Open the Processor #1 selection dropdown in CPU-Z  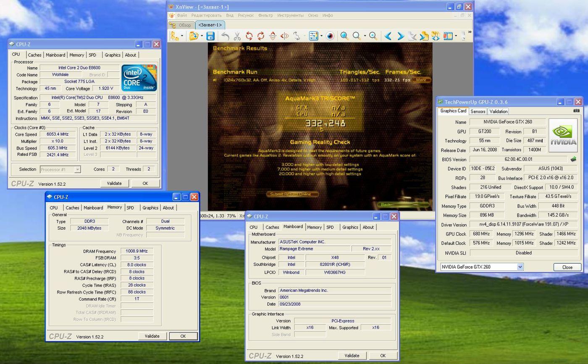(x=77, y=169)
